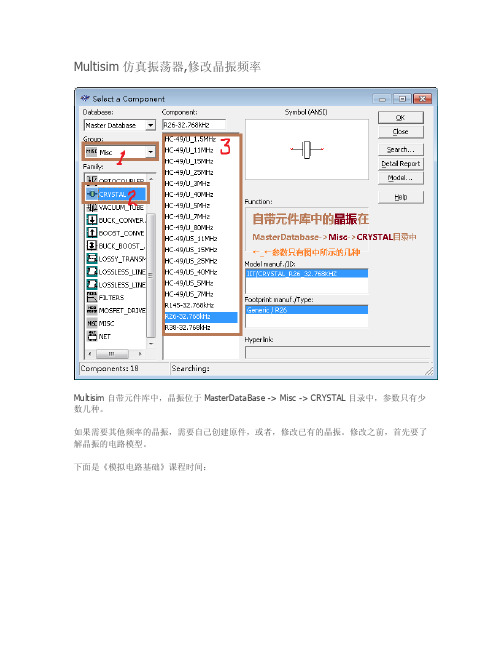Viewport: 502px width, 649px height.
Task: Pick the BUCK_BOOST converter family icon
Action: click(x=92, y=245)
